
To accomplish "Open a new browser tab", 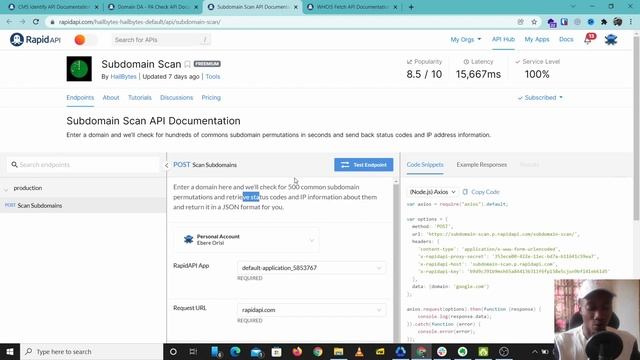I will [x=411, y=7].
